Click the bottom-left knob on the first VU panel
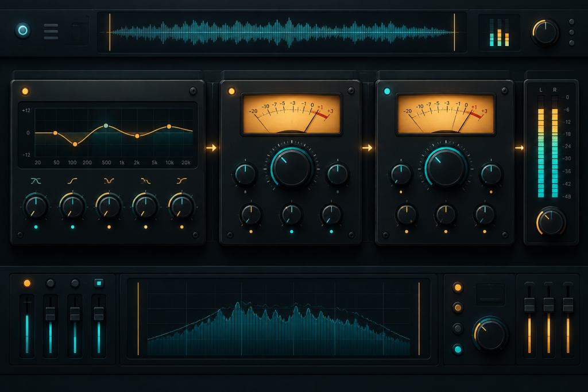 pos(251,214)
